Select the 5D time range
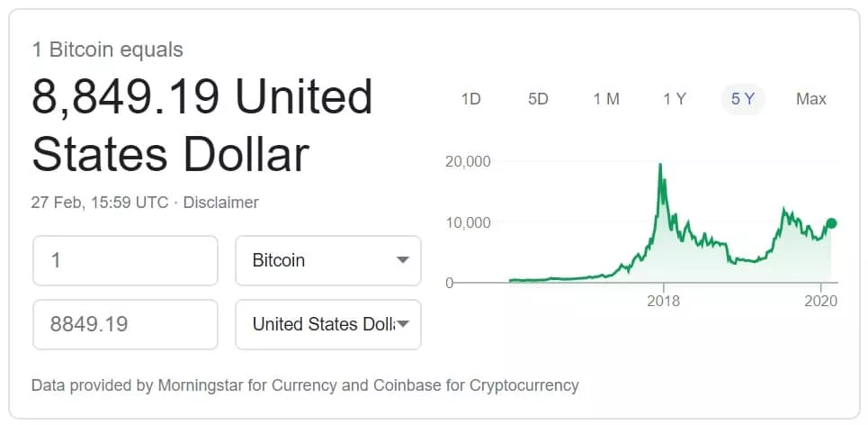The width and height of the screenshot is (868, 425). [x=538, y=99]
